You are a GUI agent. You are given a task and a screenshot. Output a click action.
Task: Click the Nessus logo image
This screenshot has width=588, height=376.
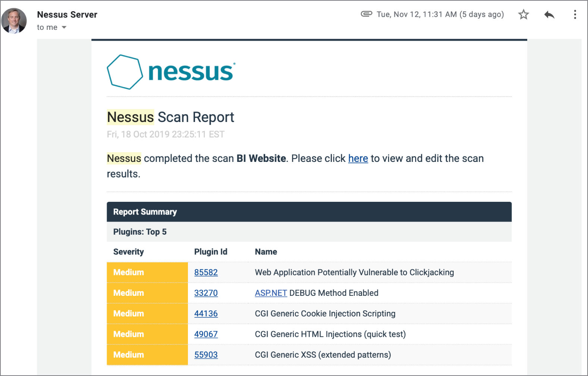click(x=171, y=72)
